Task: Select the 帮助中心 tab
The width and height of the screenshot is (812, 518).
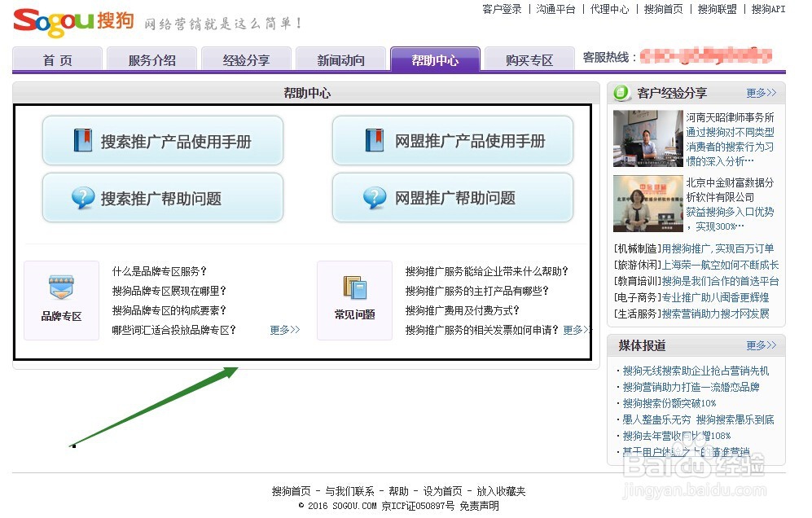Action: [x=435, y=59]
